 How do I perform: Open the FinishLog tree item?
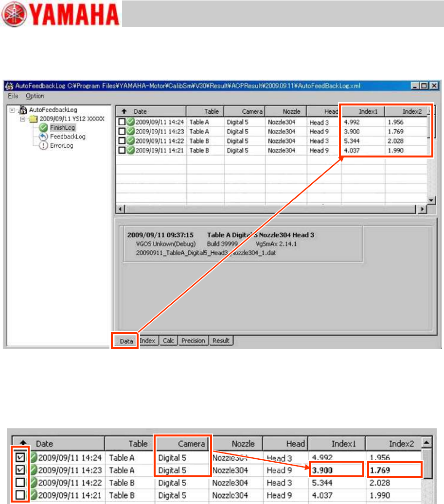point(62,128)
